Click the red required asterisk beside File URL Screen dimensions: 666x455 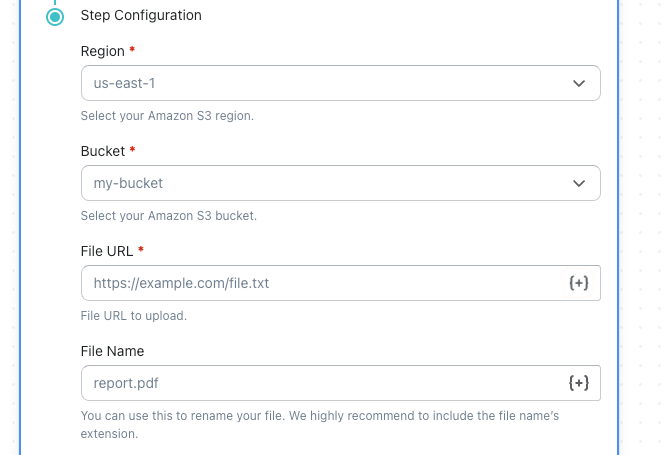(x=141, y=250)
